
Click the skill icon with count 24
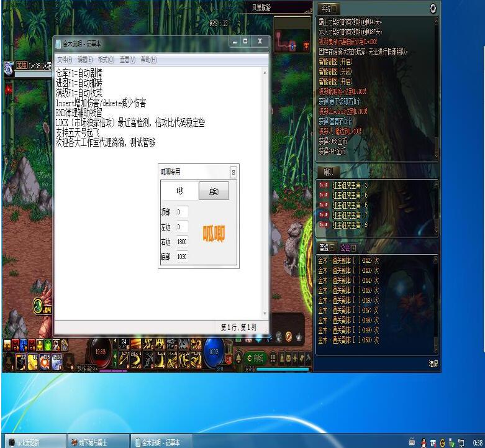coord(124,344)
